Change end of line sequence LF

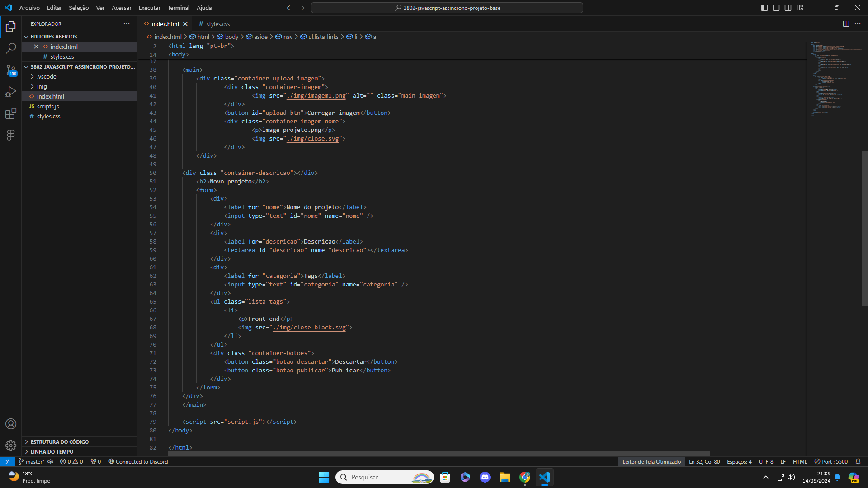coord(783,461)
